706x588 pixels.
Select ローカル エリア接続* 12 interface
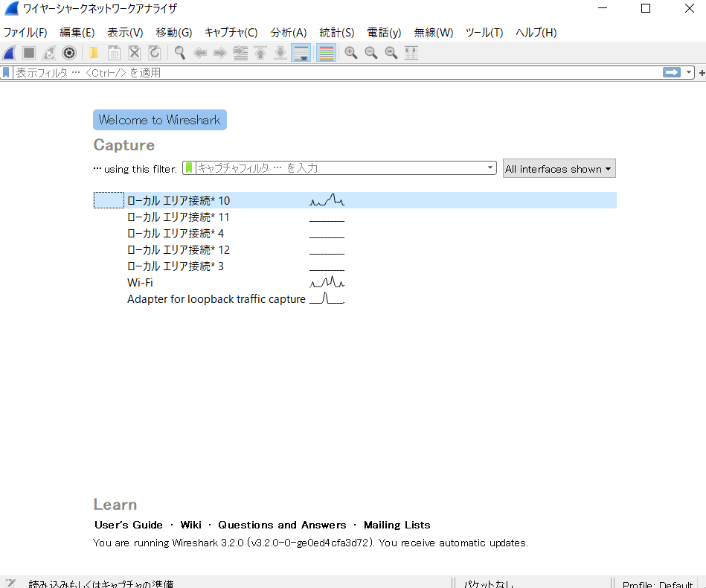355,249
